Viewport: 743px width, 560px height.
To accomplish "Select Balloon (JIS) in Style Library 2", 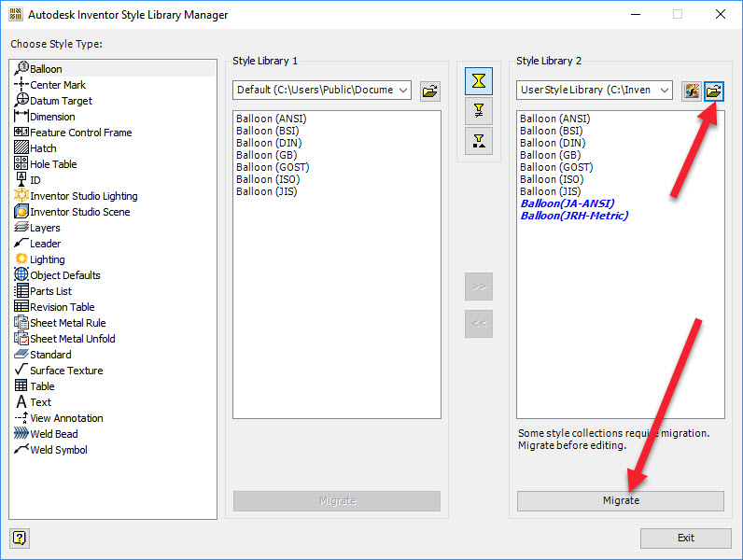I will (x=551, y=191).
